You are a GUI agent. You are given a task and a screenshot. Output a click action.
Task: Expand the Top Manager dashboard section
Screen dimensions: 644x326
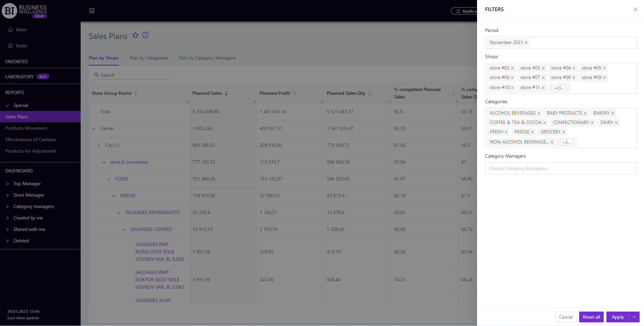click(x=7, y=184)
